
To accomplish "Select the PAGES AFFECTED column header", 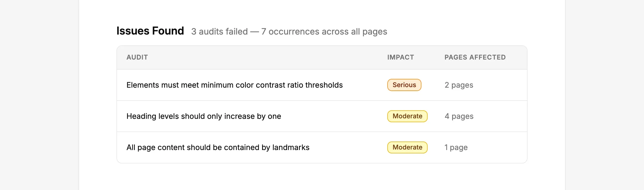I will coord(475,57).
